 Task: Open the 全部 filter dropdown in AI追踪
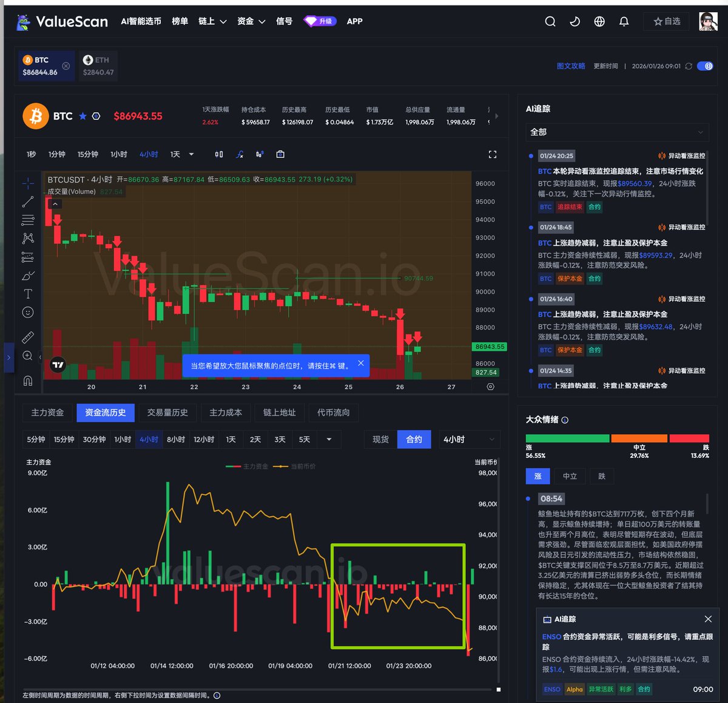[x=616, y=132]
